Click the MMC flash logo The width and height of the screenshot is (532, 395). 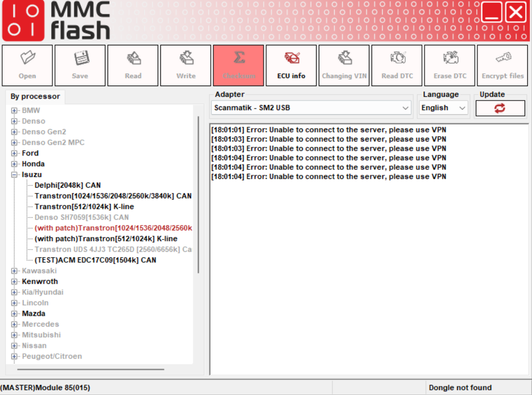click(56, 21)
